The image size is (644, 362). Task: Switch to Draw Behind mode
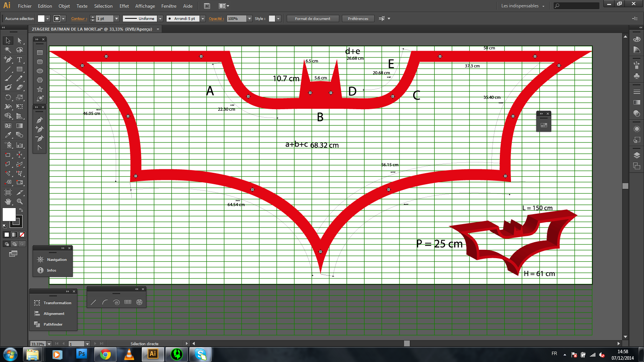pyautogui.click(x=14, y=244)
